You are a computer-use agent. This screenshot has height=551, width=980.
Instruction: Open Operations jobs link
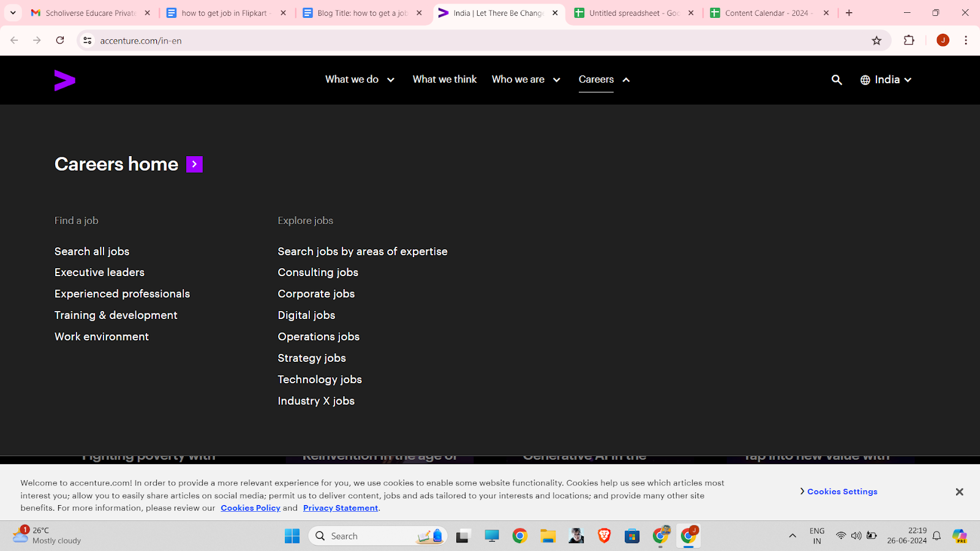[318, 337]
